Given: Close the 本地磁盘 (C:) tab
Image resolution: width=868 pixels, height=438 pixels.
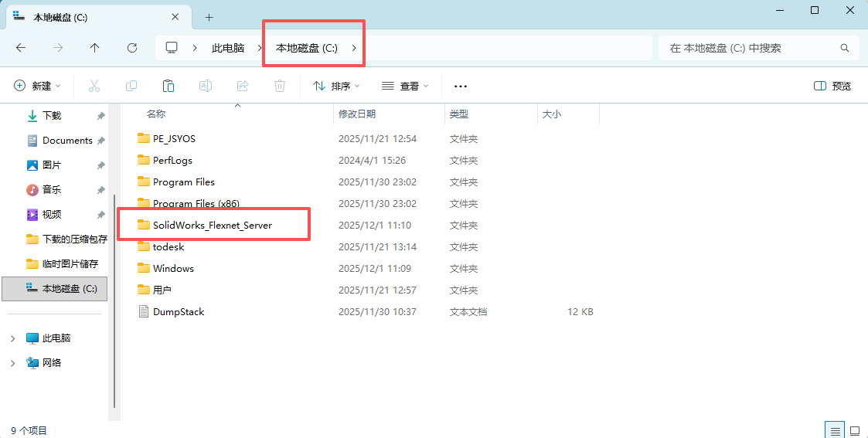Looking at the screenshot, I should 175,17.
